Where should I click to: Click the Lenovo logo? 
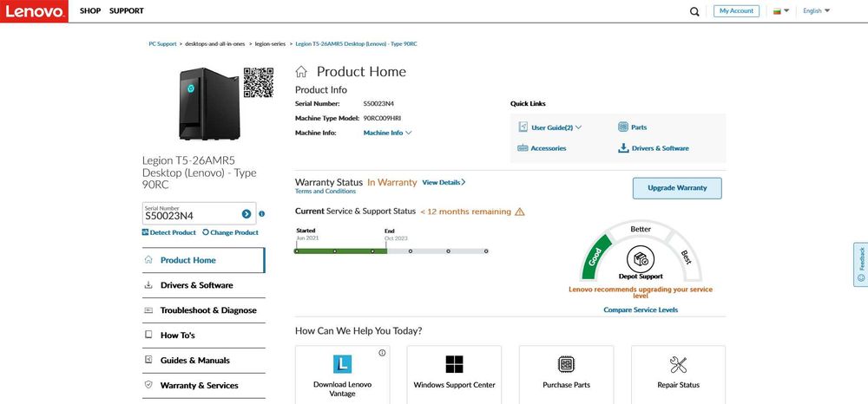[x=33, y=11]
